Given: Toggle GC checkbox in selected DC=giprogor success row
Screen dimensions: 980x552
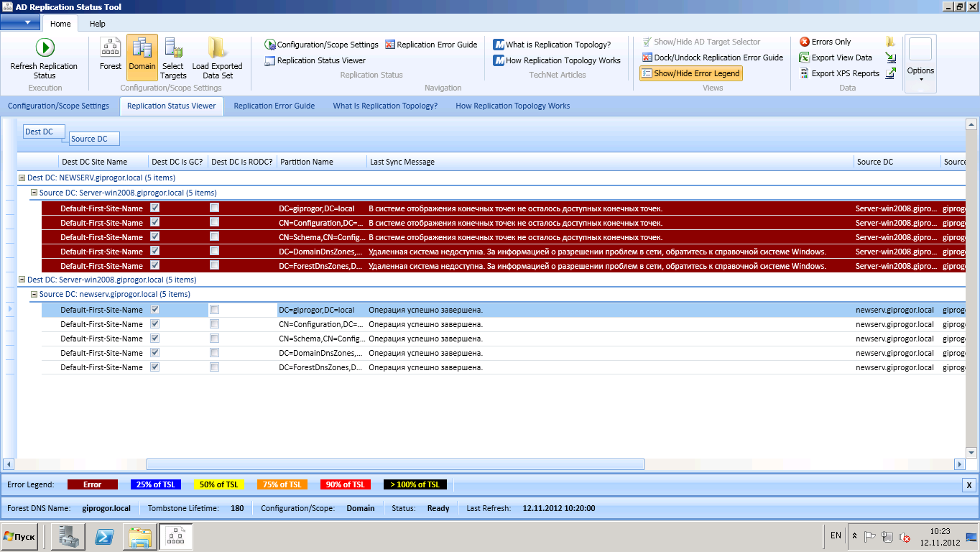Looking at the screenshot, I should [155, 310].
